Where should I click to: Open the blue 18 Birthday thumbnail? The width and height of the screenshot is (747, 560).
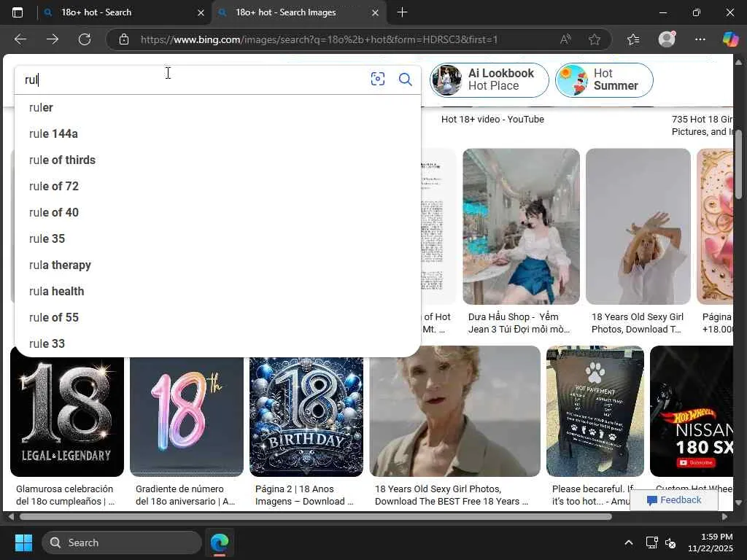tap(306, 416)
